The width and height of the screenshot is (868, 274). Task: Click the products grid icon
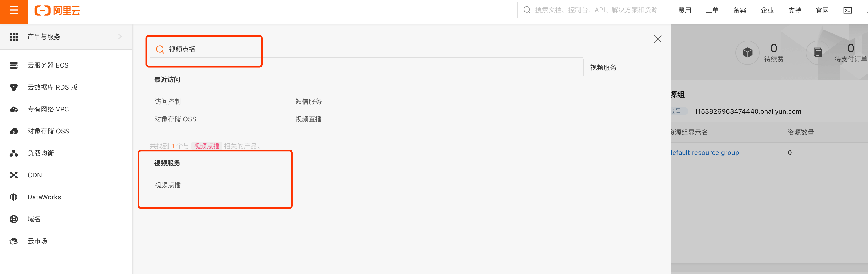pyautogui.click(x=14, y=37)
